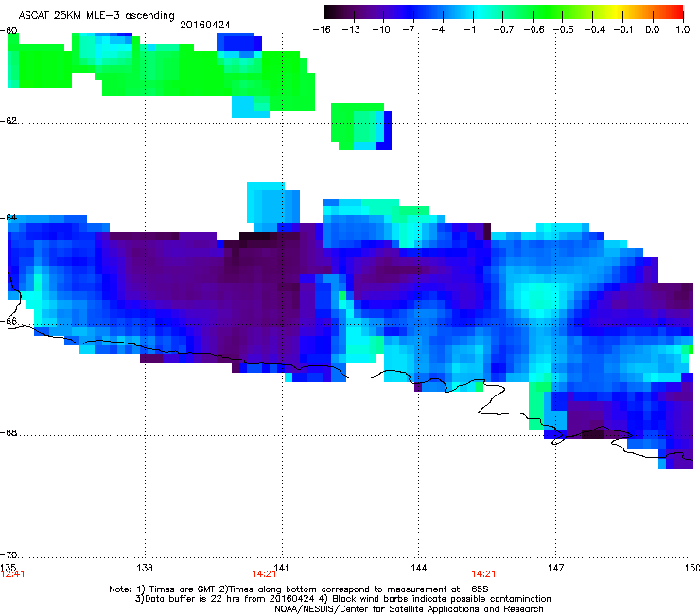The height and width of the screenshot is (615, 700).
Task: Click the colorbar label -13
Action: point(351,30)
